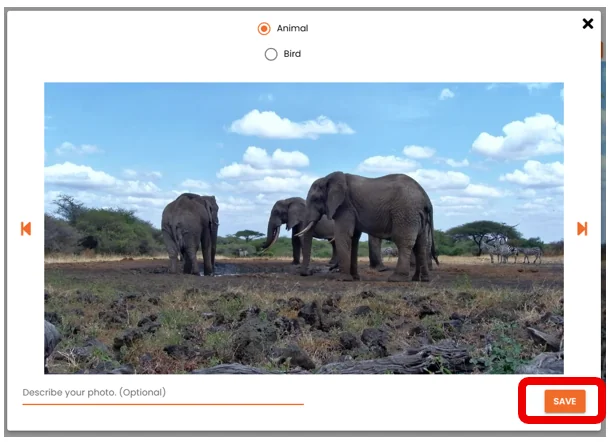The image size is (613, 442).
Task: Focus the 'Describe your photo' input field
Action: coord(163,393)
